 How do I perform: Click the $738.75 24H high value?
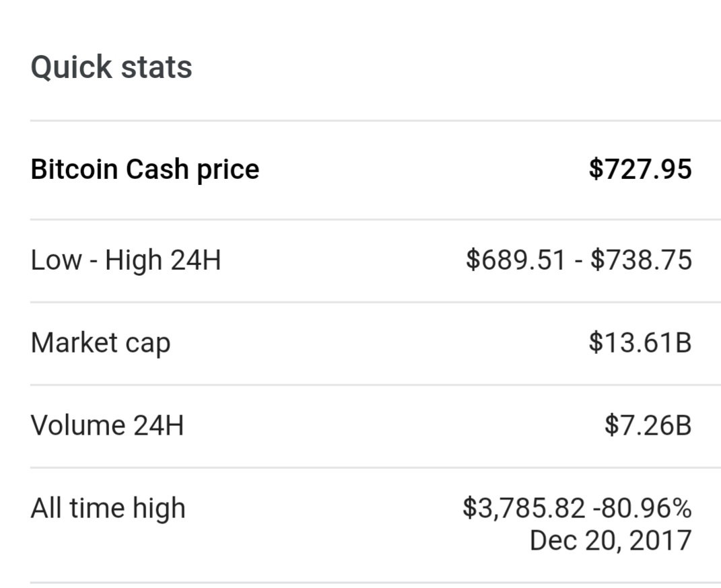[641, 260]
